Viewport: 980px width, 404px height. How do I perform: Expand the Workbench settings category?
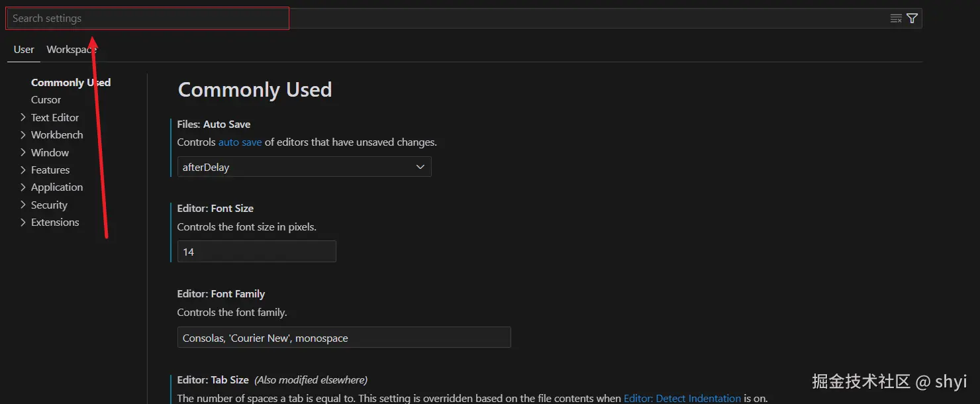23,135
